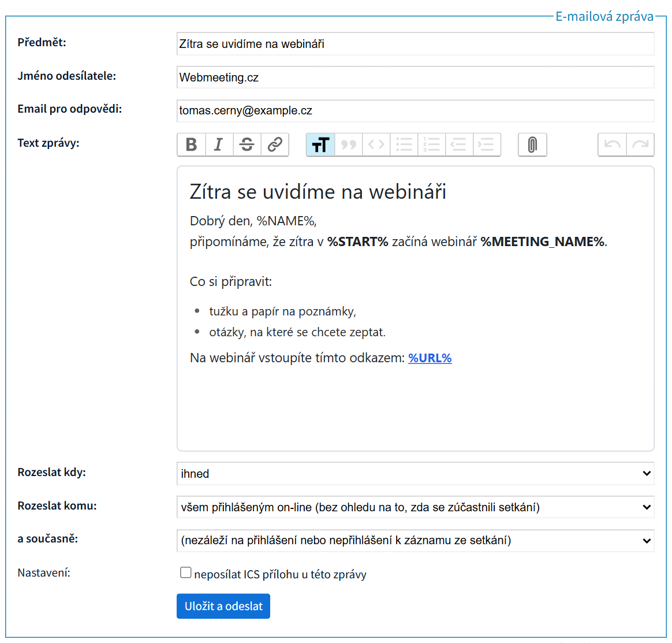
Task: Edit the 'Email pro odpovědi' field
Action: [x=415, y=111]
